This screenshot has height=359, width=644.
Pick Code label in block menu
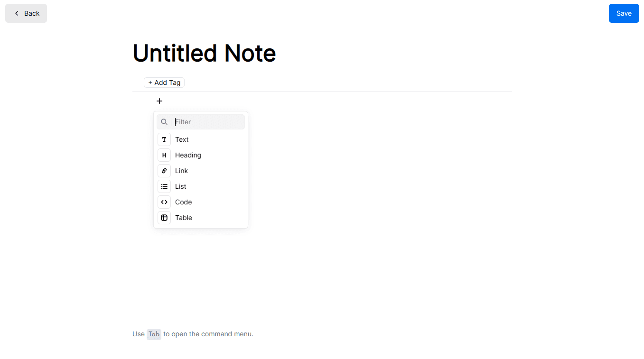point(183,202)
